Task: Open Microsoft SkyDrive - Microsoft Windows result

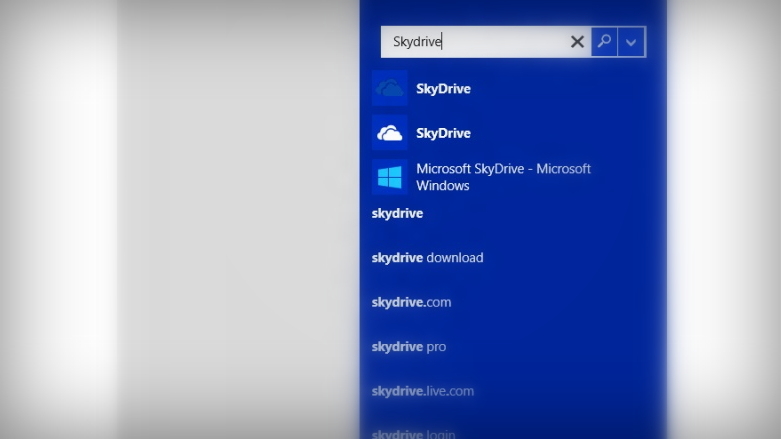Action: [x=503, y=177]
